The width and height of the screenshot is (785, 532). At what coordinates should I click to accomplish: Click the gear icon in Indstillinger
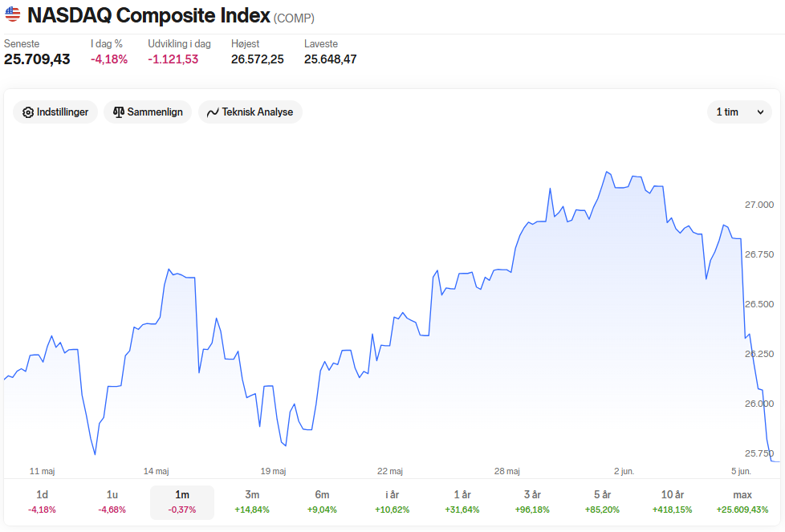click(28, 112)
